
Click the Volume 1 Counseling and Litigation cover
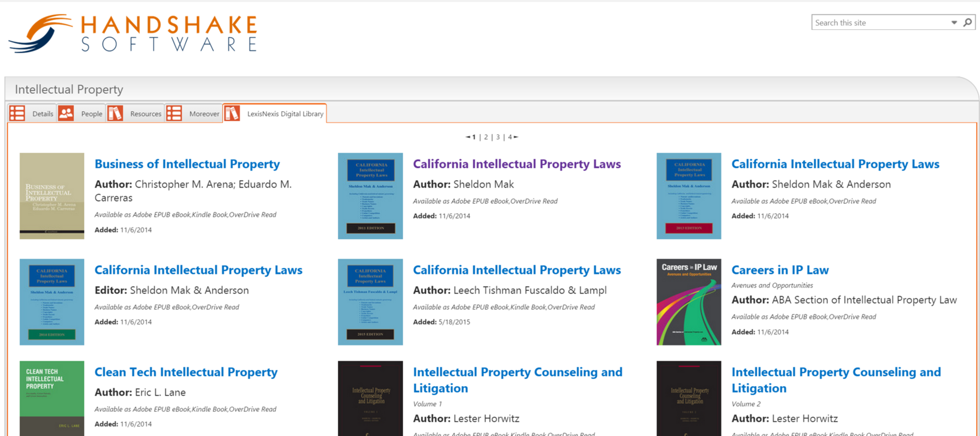point(370,398)
